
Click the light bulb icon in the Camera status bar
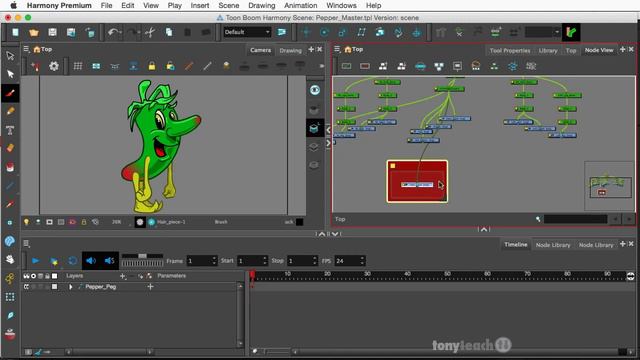point(26,222)
